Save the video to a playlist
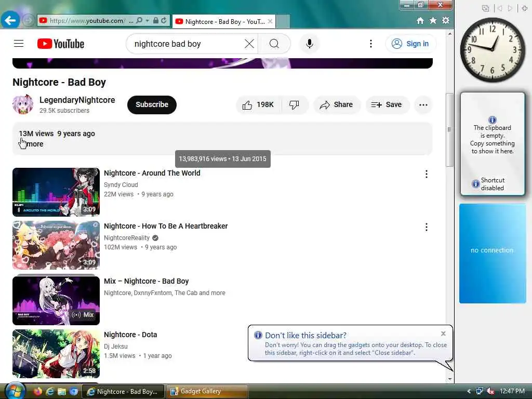 click(387, 105)
